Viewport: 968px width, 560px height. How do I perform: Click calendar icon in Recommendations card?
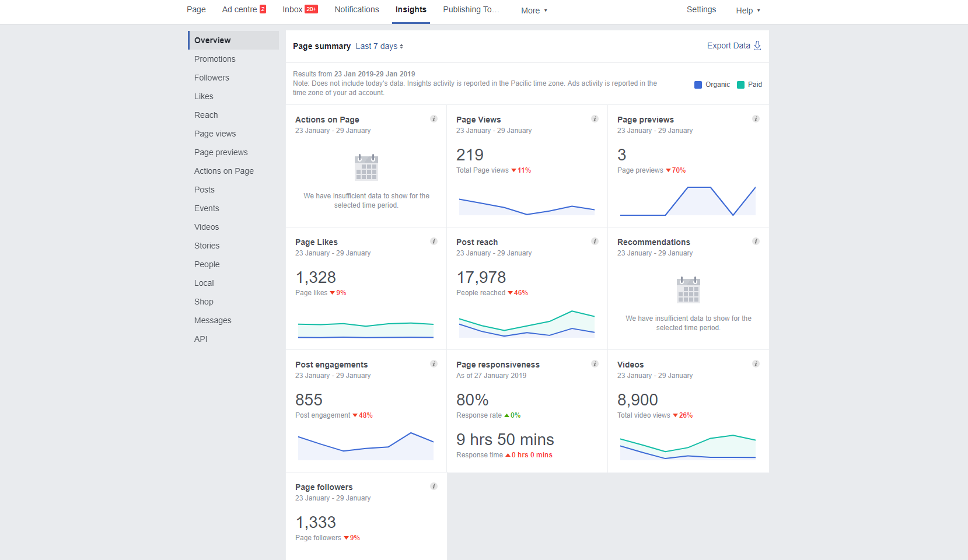pyautogui.click(x=689, y=290)
